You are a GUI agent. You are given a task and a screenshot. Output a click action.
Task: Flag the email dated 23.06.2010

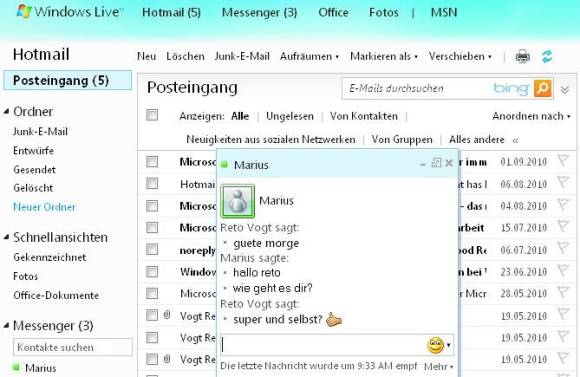(563, 271)
